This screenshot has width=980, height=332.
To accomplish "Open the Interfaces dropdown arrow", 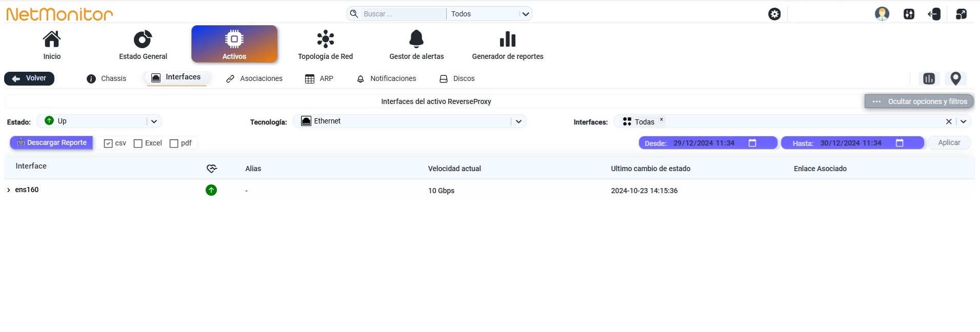I will (964, 121).
